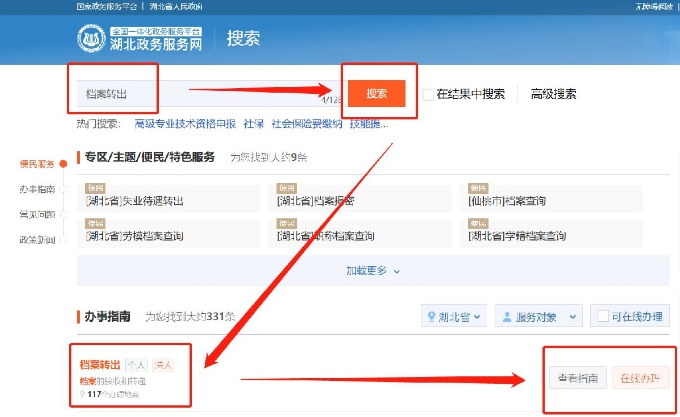Open [湖北省]学籍档案查询 service card

pyautogui.click(x=551, y=234)
